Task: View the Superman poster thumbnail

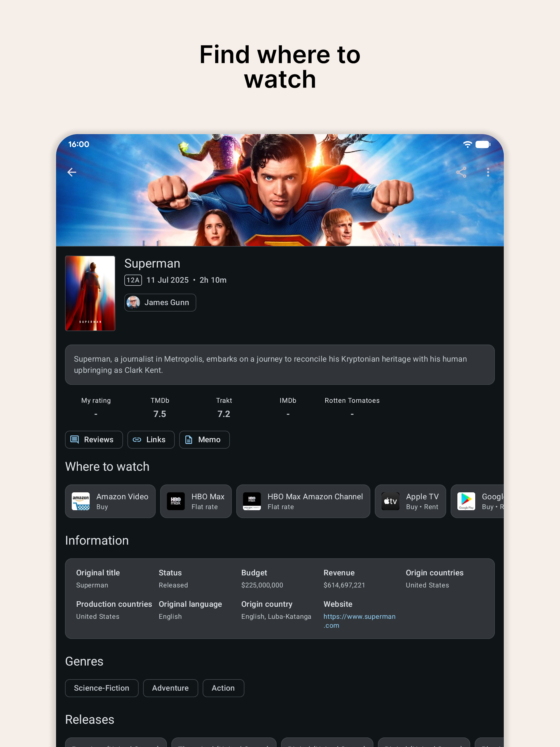Action: [90, 293]
